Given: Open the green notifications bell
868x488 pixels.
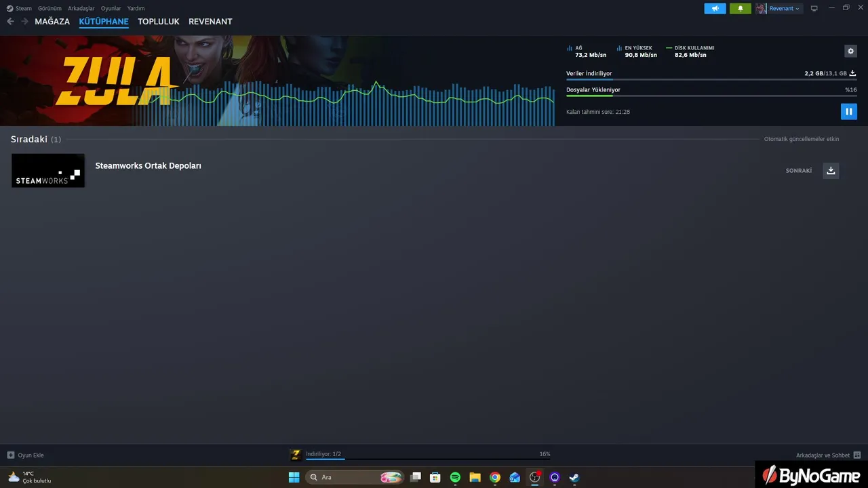Looking at the screenshot, I should (x=740, y=8).
